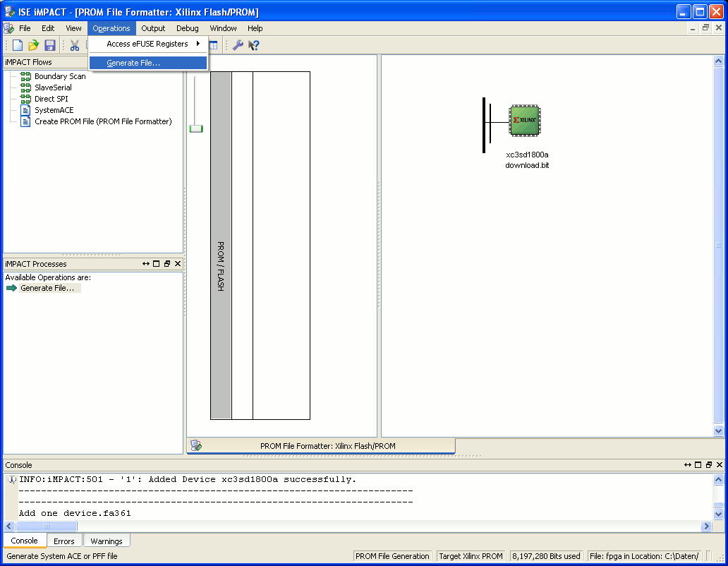Click the console horizontal scrollbar right arrow
This screenshot has height=566, width=728.
[707, 526]
